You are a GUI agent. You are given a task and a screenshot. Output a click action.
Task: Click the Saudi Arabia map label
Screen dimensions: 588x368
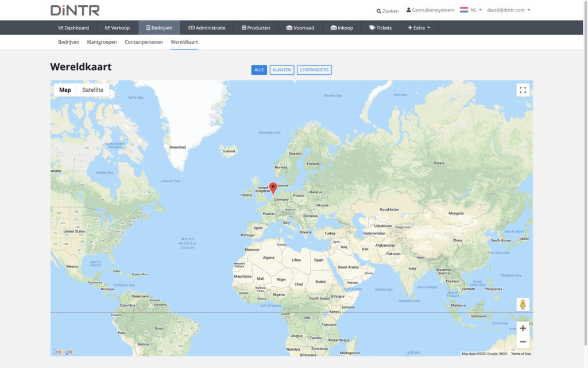click(349, 267)
